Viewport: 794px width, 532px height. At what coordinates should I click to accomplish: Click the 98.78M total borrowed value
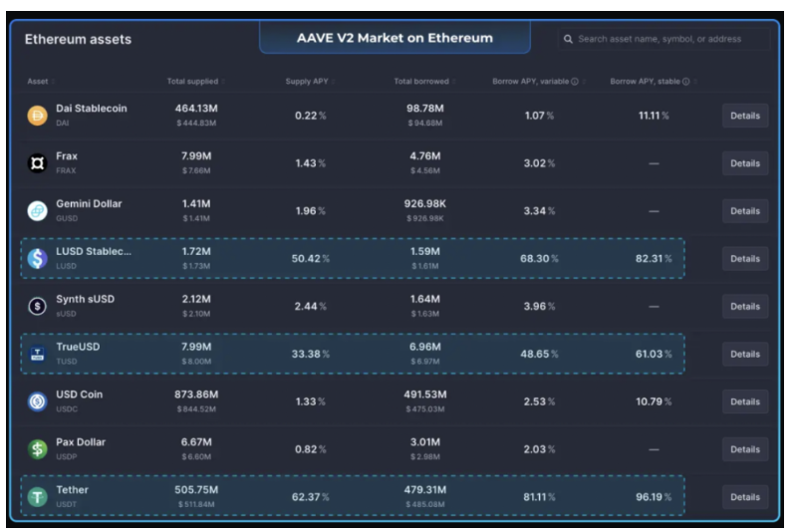point(424,109)
